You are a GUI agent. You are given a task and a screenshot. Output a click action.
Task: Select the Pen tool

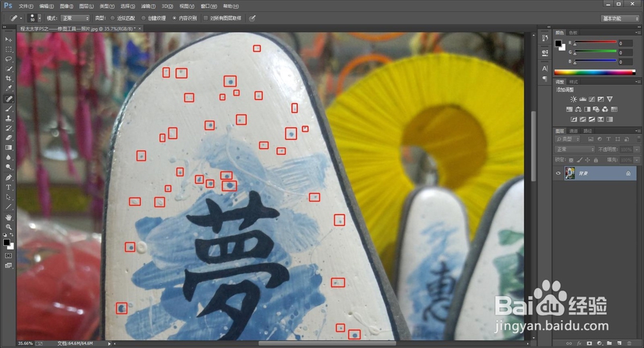tap(8, 178)
